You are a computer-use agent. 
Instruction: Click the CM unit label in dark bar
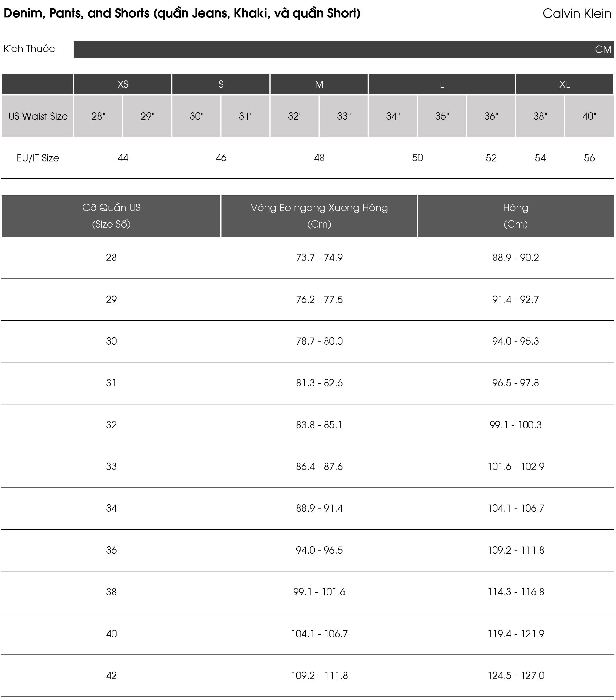coord(603,49)
